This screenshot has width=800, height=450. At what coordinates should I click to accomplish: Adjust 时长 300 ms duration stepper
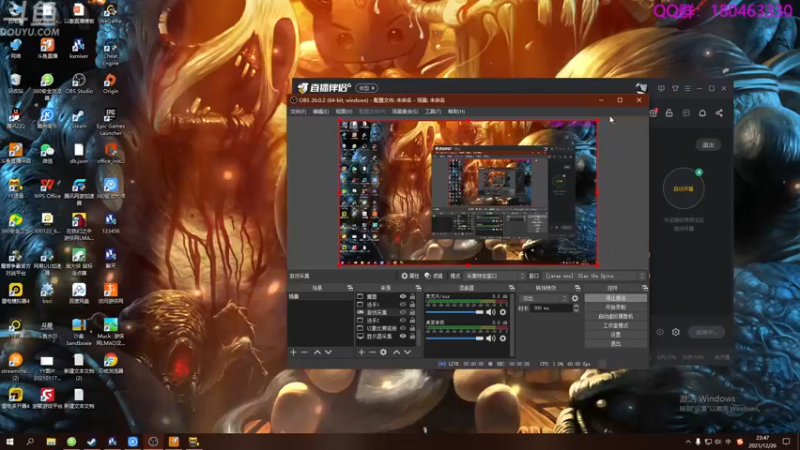click(x=576, y=308)
